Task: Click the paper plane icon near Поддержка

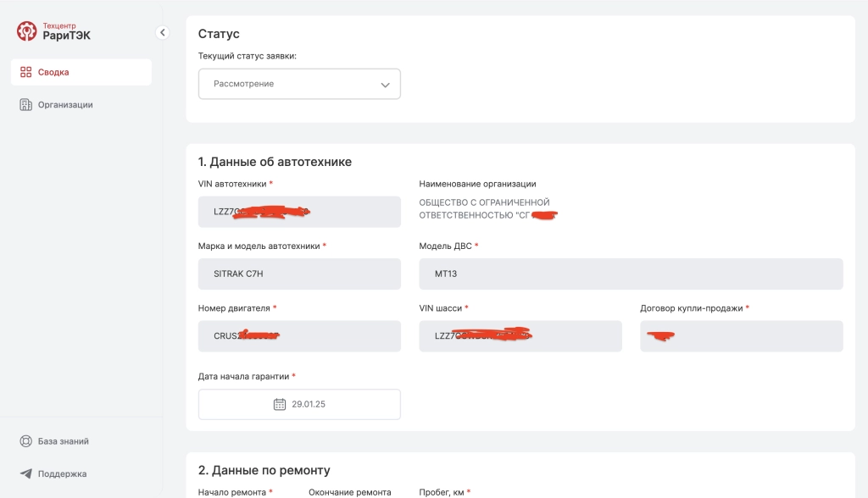Action: 24,473
